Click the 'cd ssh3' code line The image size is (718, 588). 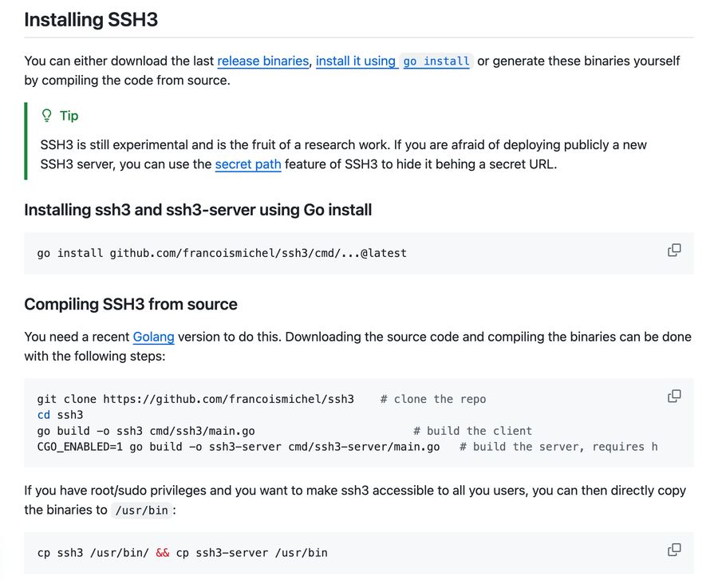coord(60,415)
